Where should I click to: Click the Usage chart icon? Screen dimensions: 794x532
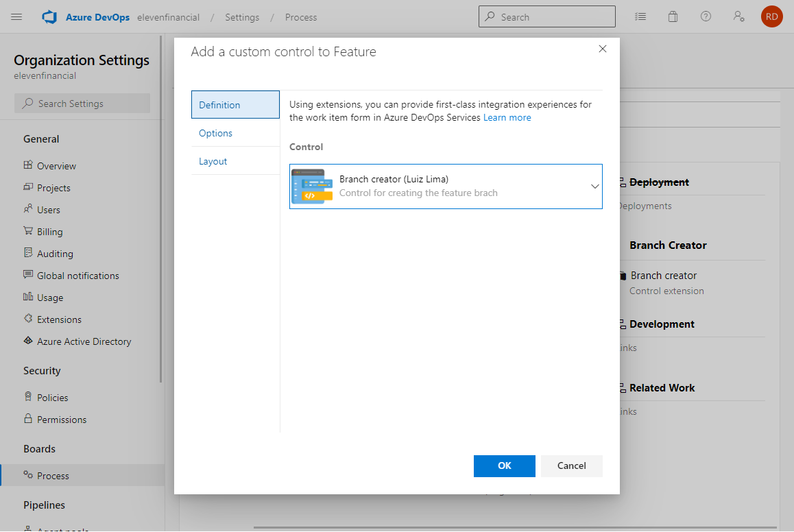pyautogui.click(x=28, y=297)
